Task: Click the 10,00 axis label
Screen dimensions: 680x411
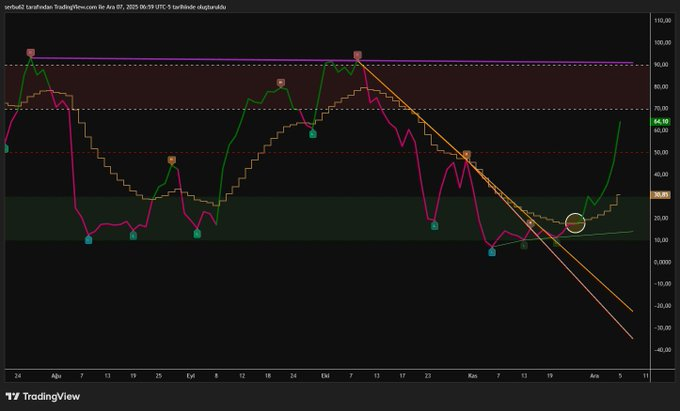Action: 662,240
